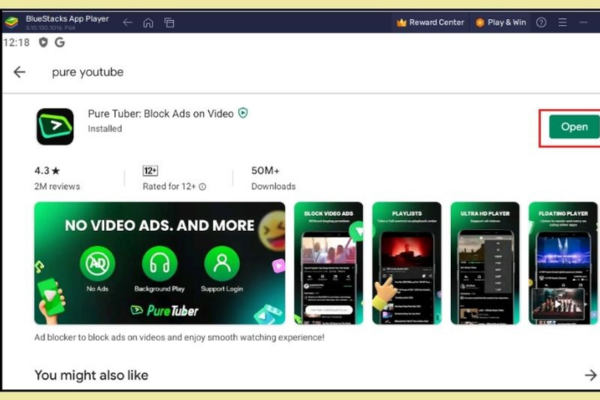Image resolution: width=600 pixels, height=400 pixels.
Task: Click the info icon next to Rated for 12+
Action: [x=202, y=187]
